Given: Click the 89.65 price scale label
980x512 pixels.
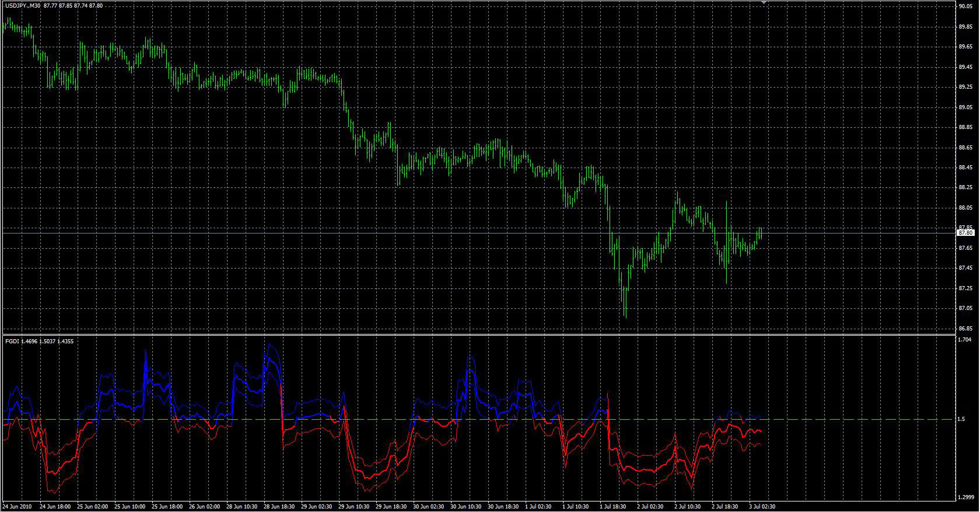Looking at the screenshot, I should tap(965, 47).
